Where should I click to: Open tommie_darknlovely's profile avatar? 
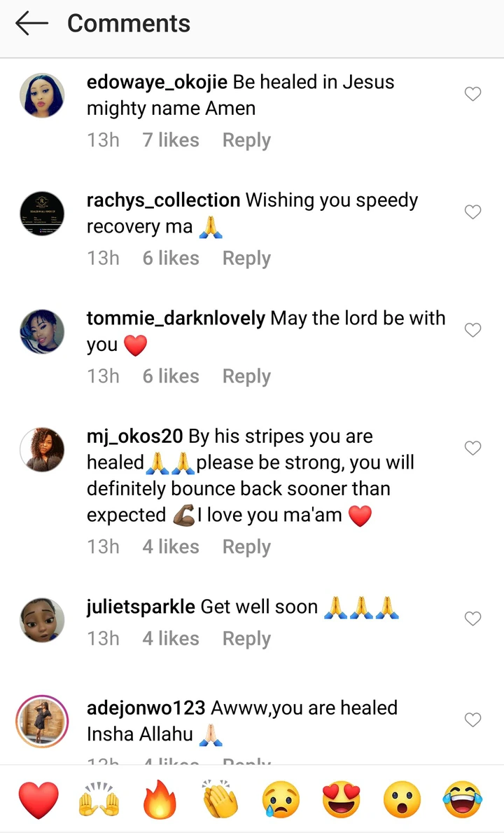pos(42,331)
